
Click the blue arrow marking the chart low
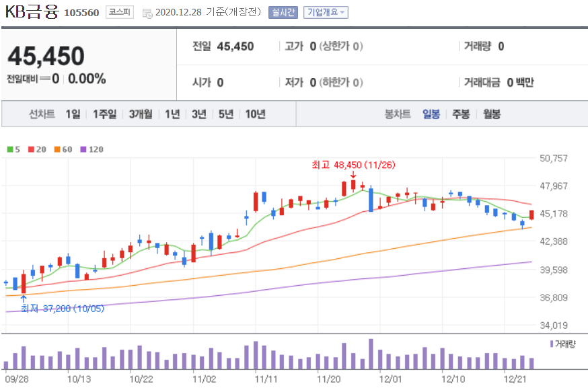pos(24,299)
